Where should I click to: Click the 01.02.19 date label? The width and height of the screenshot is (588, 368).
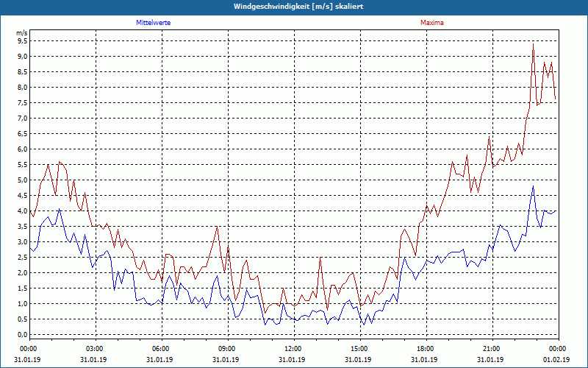click(556, 359)
